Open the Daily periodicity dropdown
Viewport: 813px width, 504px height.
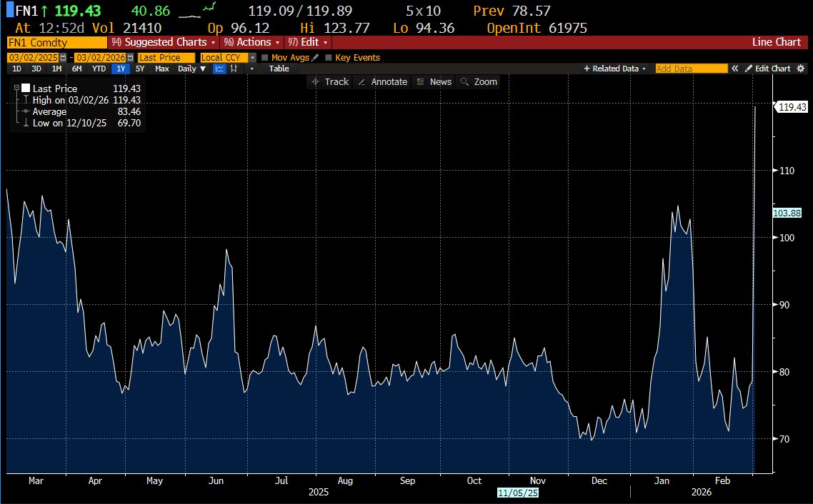coord(191,69)
